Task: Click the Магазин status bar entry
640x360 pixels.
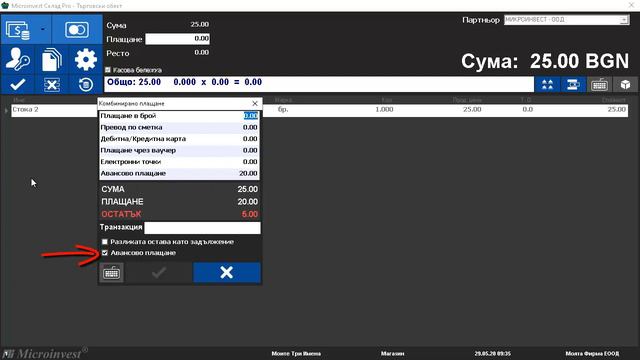Action: 393,353
